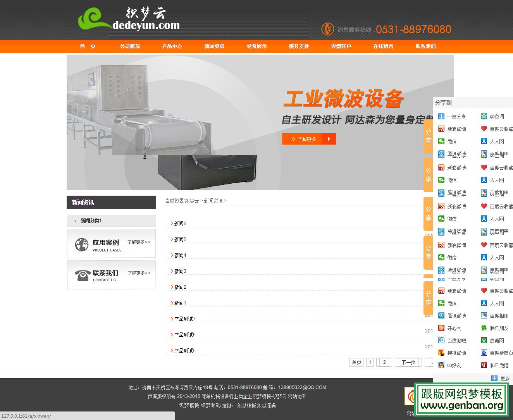Click the microwave equipment banner image
The width and height of the screenshot is (513, 420).
pos(260,122)
